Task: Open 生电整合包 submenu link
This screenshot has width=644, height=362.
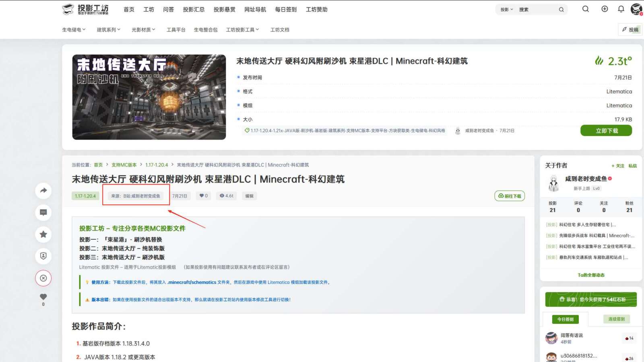Action: click(205, 30)
